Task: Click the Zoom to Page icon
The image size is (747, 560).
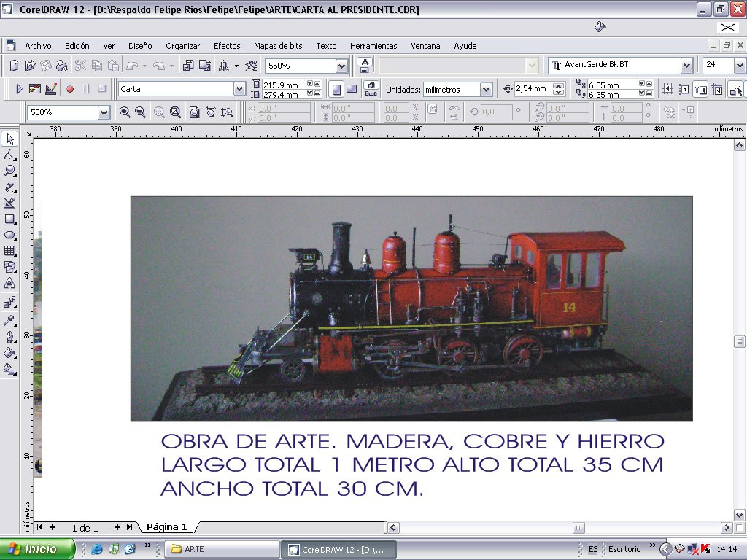Action: point(194,112)
